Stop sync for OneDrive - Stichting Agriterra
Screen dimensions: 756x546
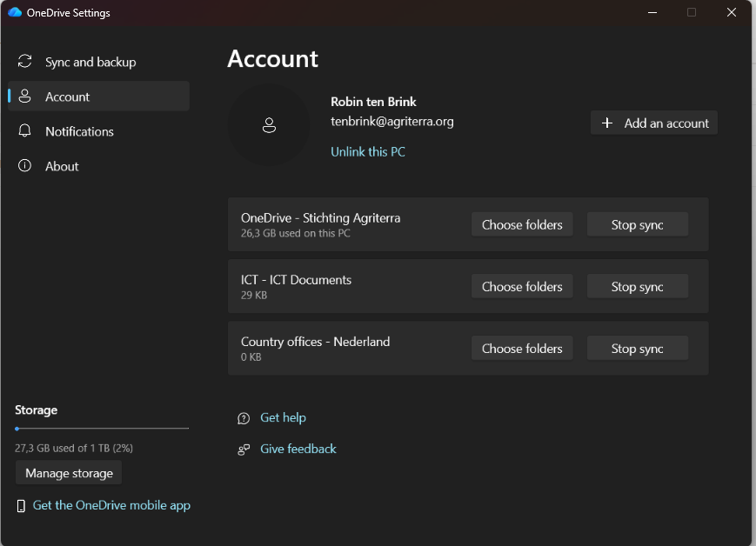638,224
